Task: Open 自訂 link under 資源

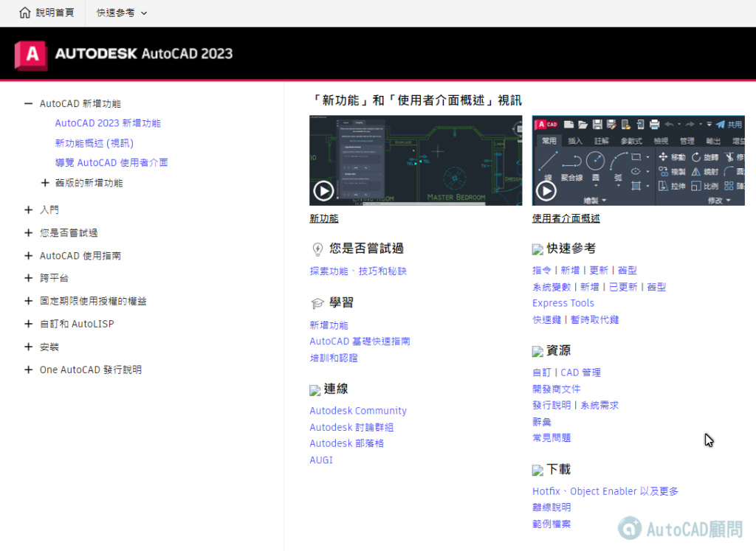Action: pyautogui.click(x=541, y=372)
